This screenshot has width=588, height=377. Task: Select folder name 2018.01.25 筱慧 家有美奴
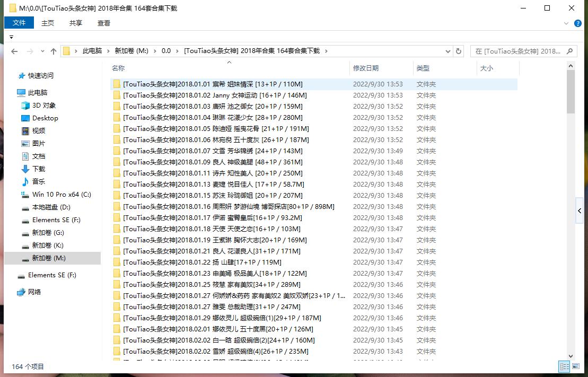[212, 285]
